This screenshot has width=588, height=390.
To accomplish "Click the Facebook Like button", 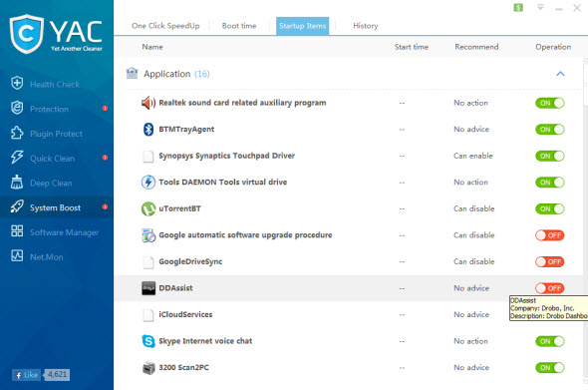I will (26, 375).
